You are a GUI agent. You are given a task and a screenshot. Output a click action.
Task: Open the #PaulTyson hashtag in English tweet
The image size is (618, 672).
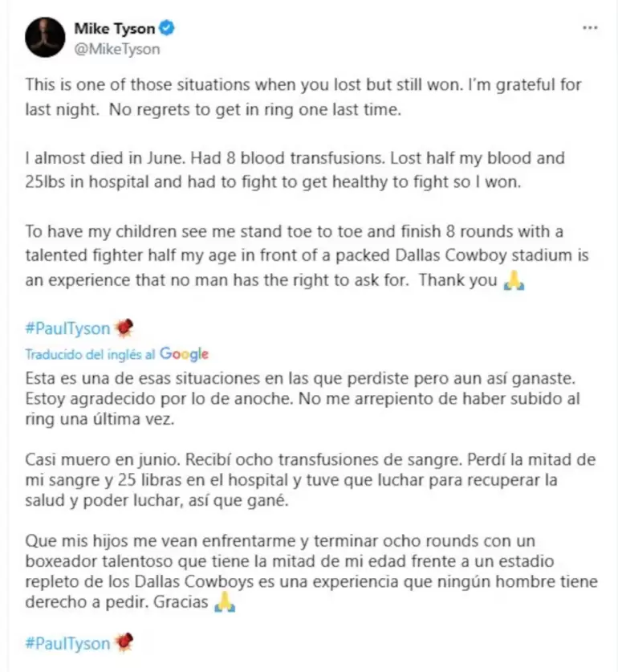(x=67, y=328)
